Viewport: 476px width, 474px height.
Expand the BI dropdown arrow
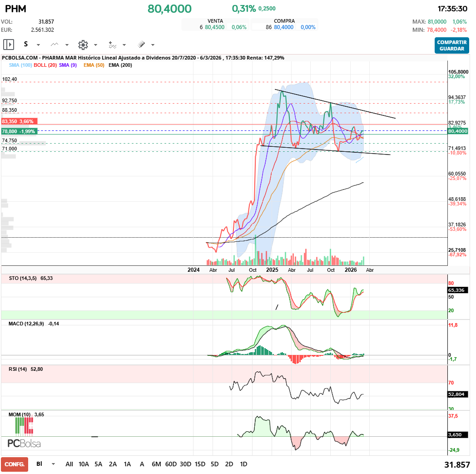click(54, 464)
